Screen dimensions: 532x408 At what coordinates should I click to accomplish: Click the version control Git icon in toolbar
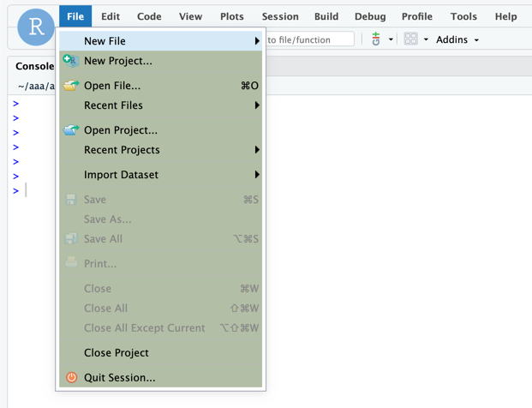pyautogui.click(x=376, y=39)
